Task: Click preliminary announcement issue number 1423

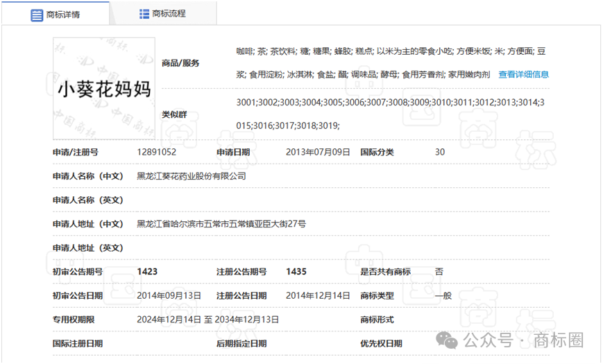Action: (148, 272)
